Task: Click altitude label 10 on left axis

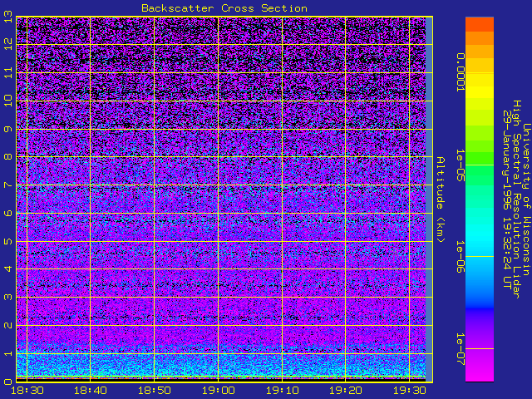Action: tap(8, 101)
